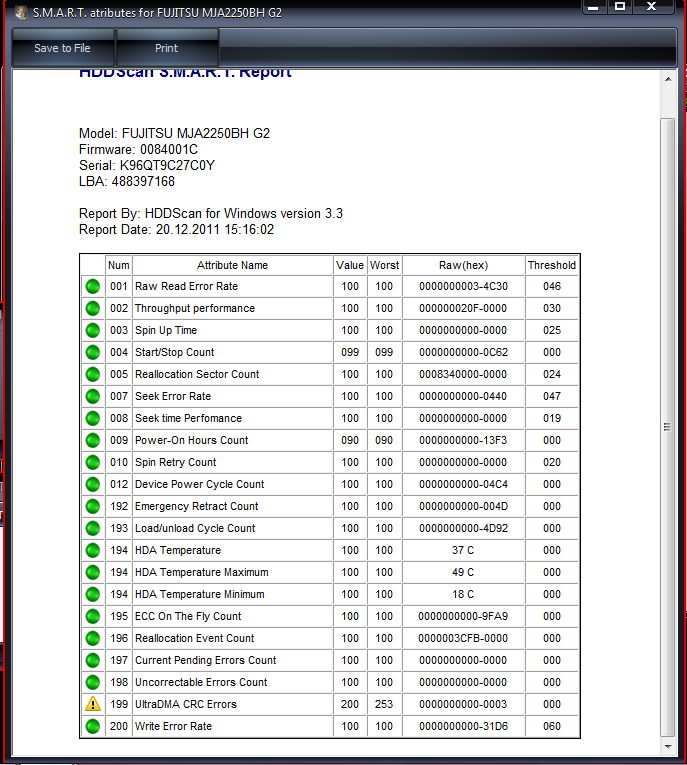The height and width of the screenshot is (765, 687).
Task: Click the '18 C' minimum temperature value
Action: [463, 594]
